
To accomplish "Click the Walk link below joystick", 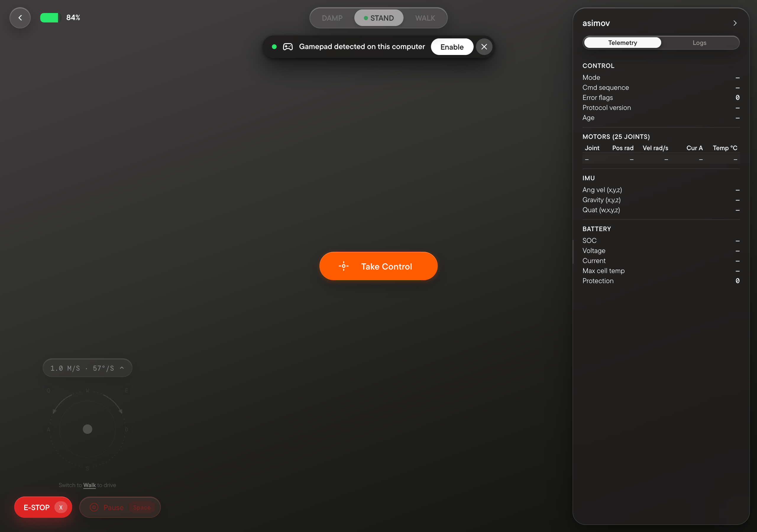I will (89, 485).
